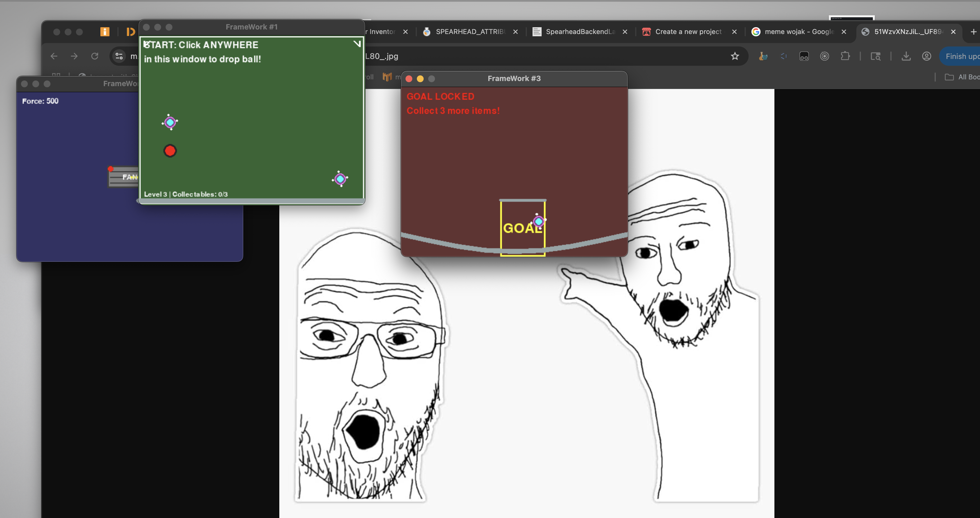Switch to the meme wojak - Google tab

click(799, 31)
